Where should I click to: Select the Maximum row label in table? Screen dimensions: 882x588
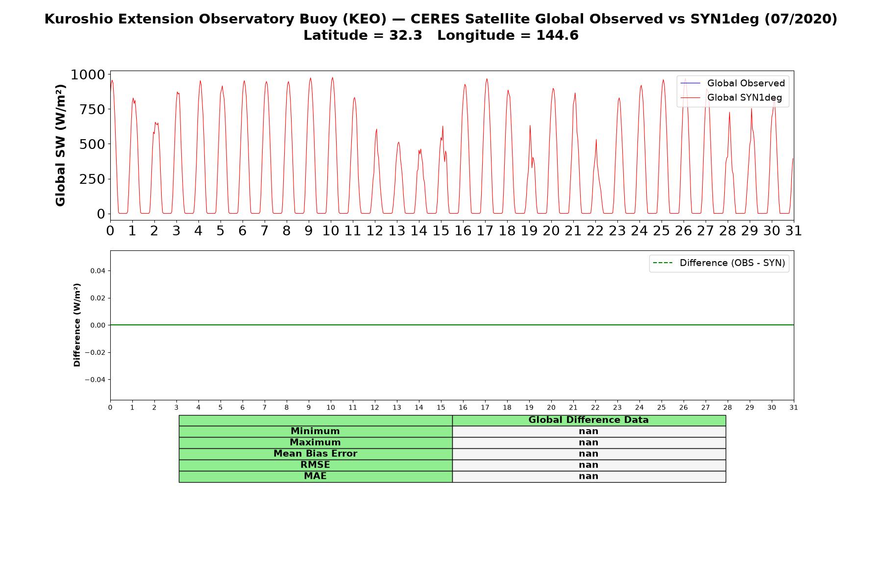click(316, 442)
